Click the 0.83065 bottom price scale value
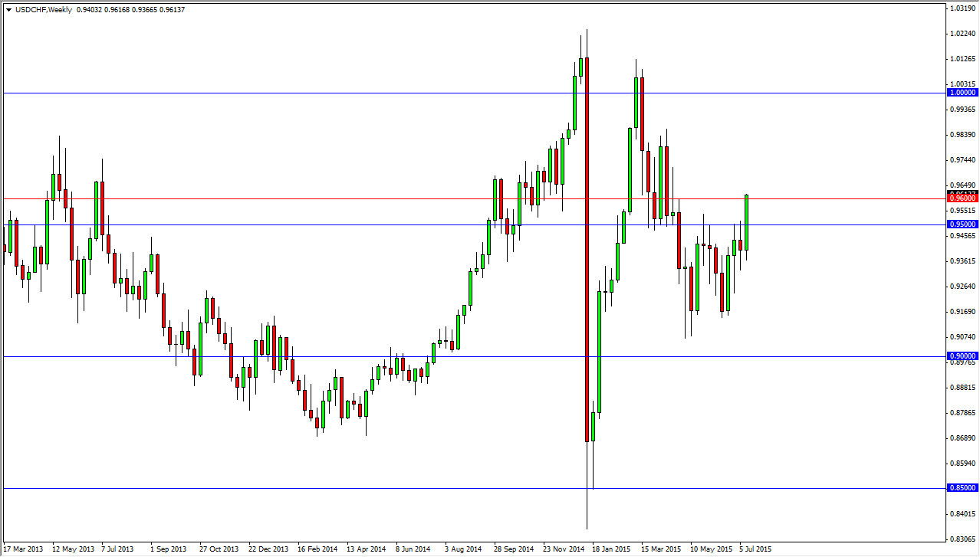 (962, 539)
